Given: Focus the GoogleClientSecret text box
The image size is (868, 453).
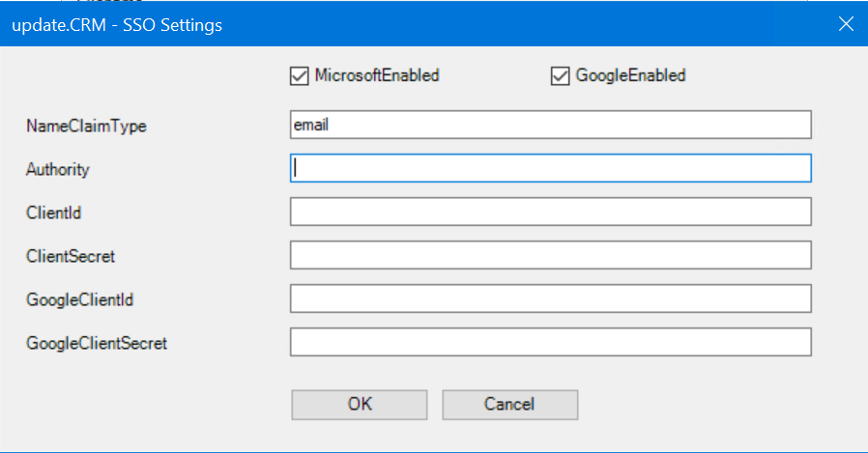Looking at the screenshot, I should [550, 342].
